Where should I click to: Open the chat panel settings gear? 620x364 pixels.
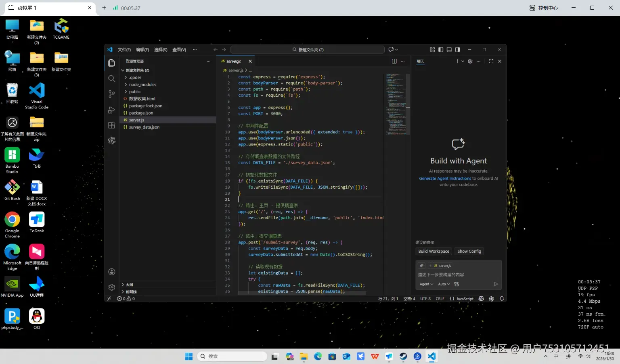tap(470, 61)
